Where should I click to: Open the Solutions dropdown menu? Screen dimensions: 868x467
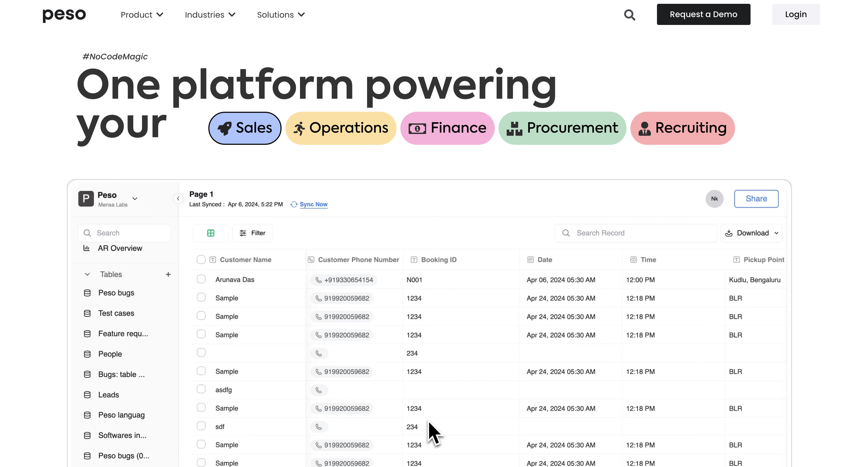coord(281,15)
